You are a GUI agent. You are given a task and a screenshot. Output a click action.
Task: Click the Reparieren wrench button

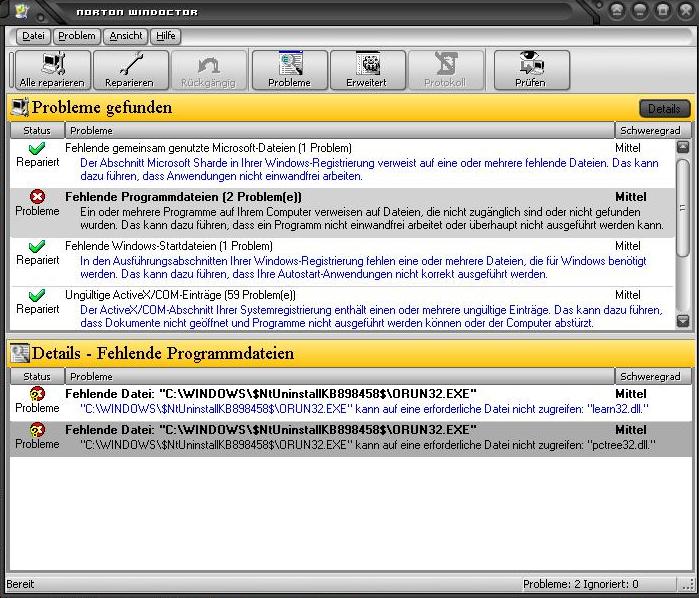tap(131, 70)
